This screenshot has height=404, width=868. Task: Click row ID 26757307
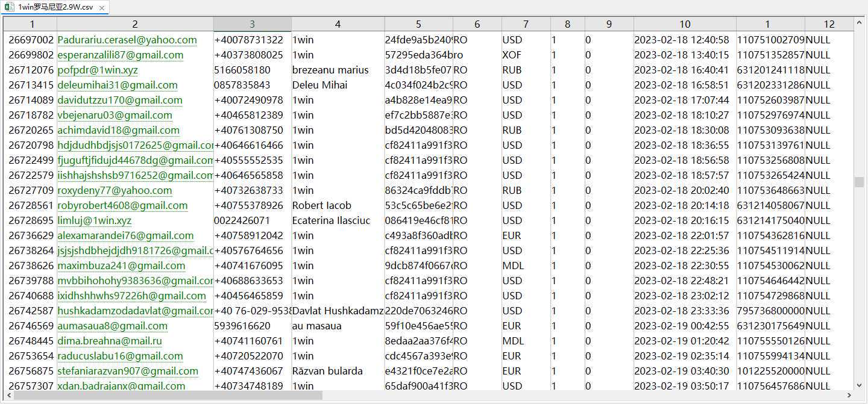[31, 385]
